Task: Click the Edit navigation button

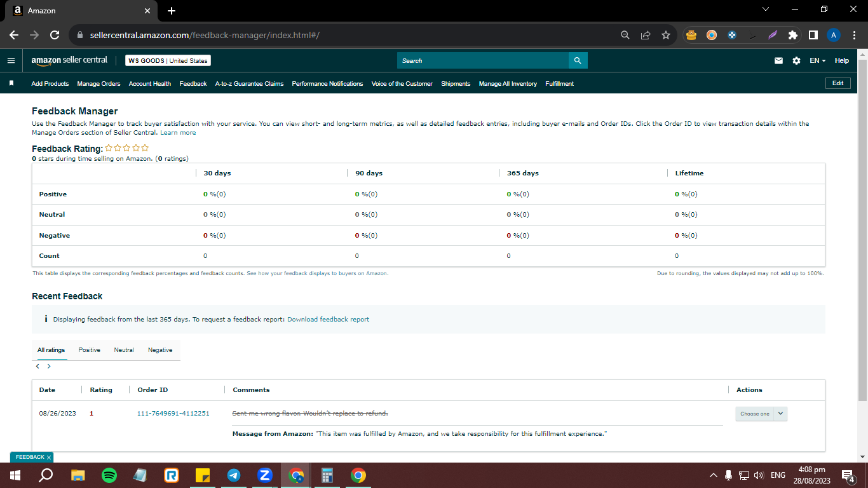Action: coord(837,83)
